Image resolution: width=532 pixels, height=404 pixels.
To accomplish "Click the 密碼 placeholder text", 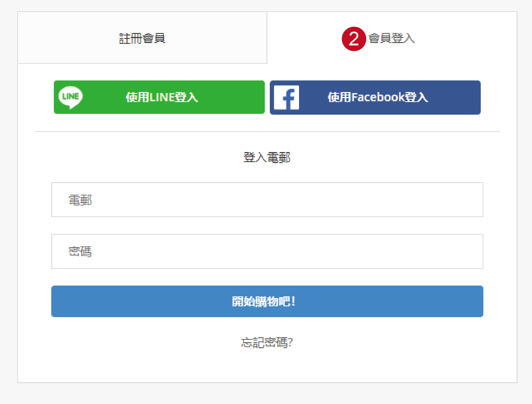I will (x=80, y=252).
